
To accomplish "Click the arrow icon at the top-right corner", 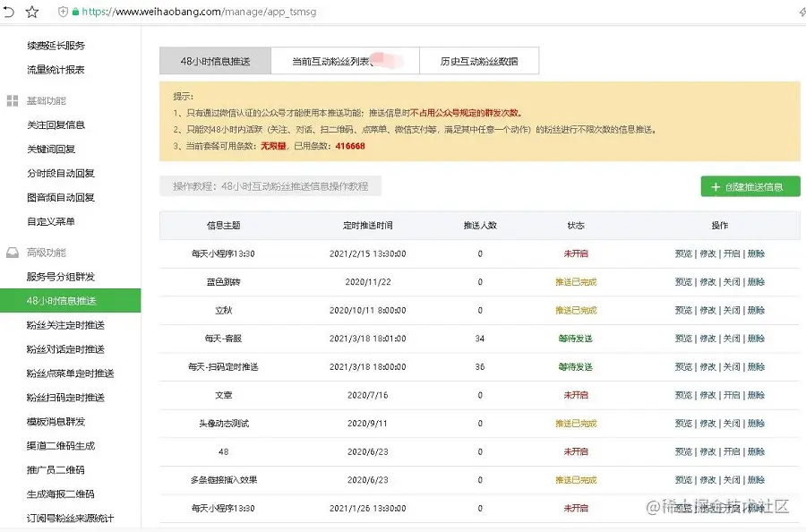I will [x=800, y=13].
